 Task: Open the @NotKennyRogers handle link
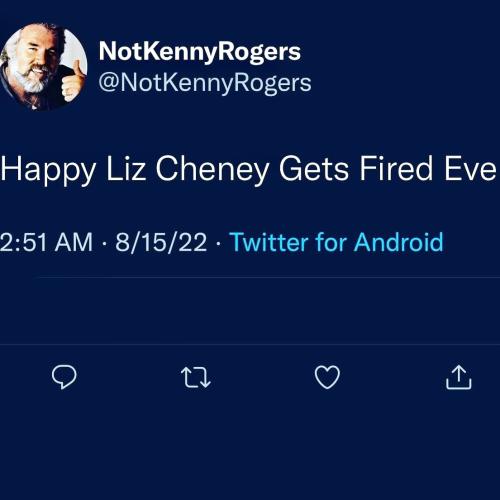[205, 83]
